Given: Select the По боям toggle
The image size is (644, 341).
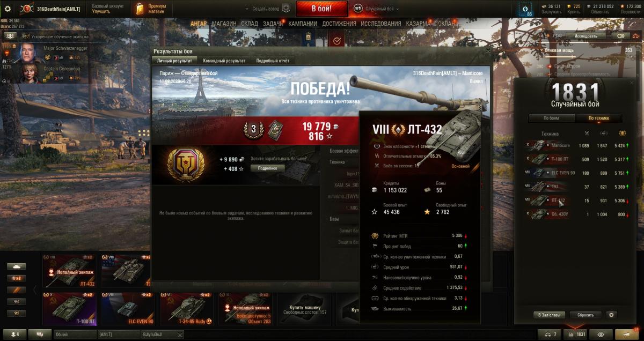Looking at the screenshot, I should tap(551, 118).
